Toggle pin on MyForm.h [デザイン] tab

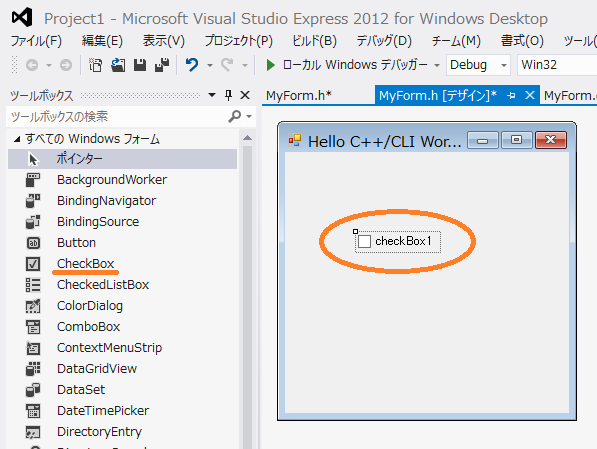coord(511,96)
